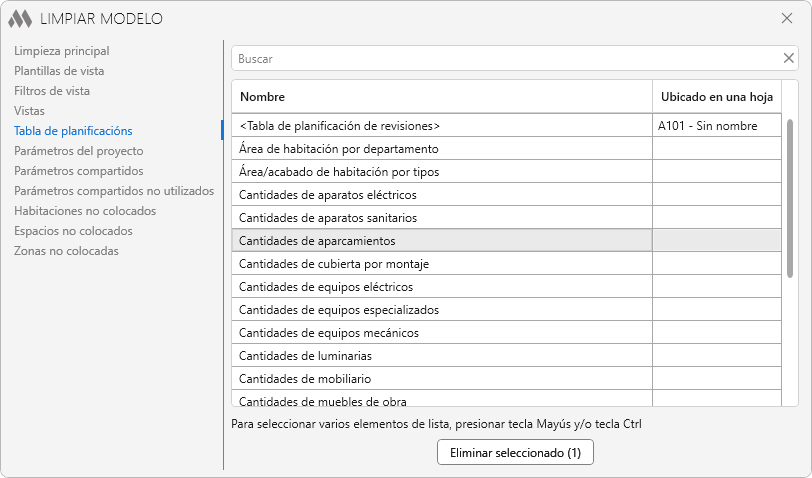Click the application logo in title bar

pos(20,18)
